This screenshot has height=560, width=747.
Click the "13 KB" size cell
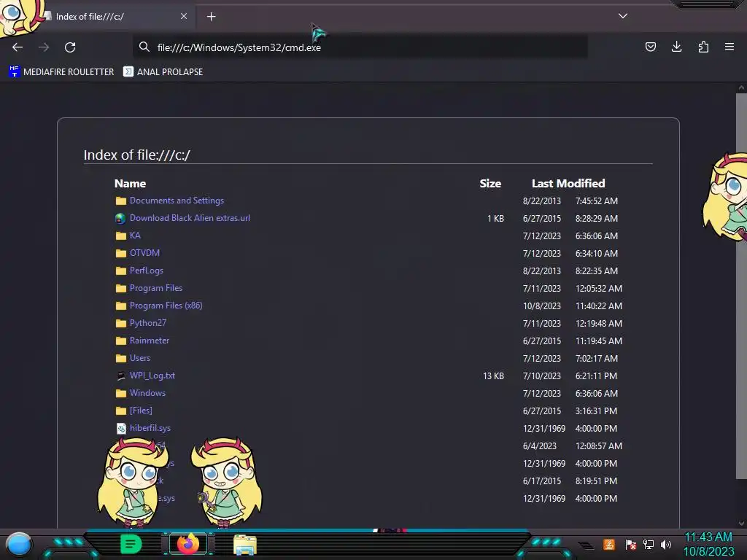pos(494,376)
